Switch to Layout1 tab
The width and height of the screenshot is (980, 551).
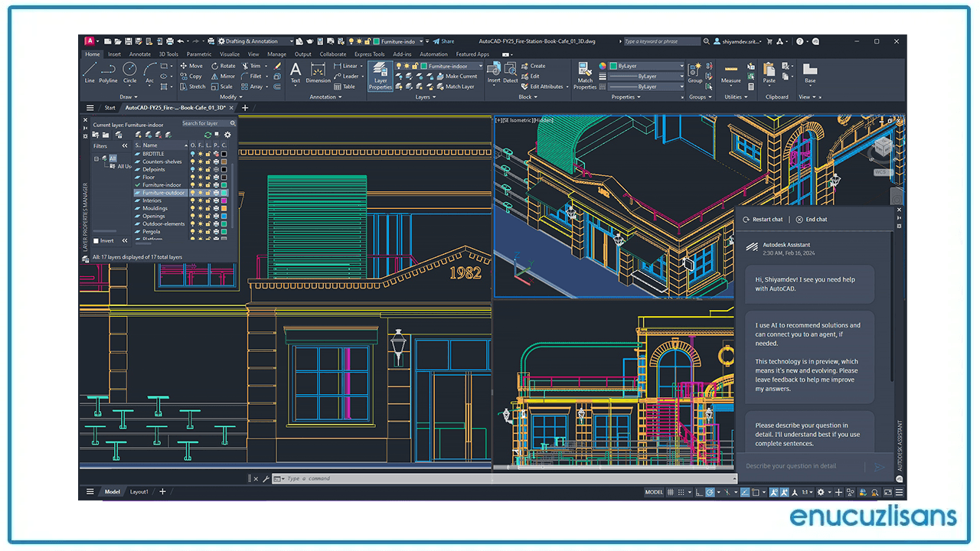(139, 492)
